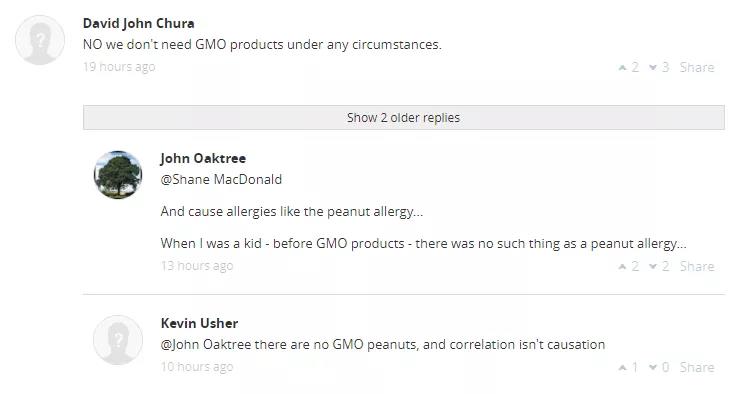Click John Oaktree's tree profile picture
The height and width of the screenshot is (394, 744).
click(x=118, y=175)
